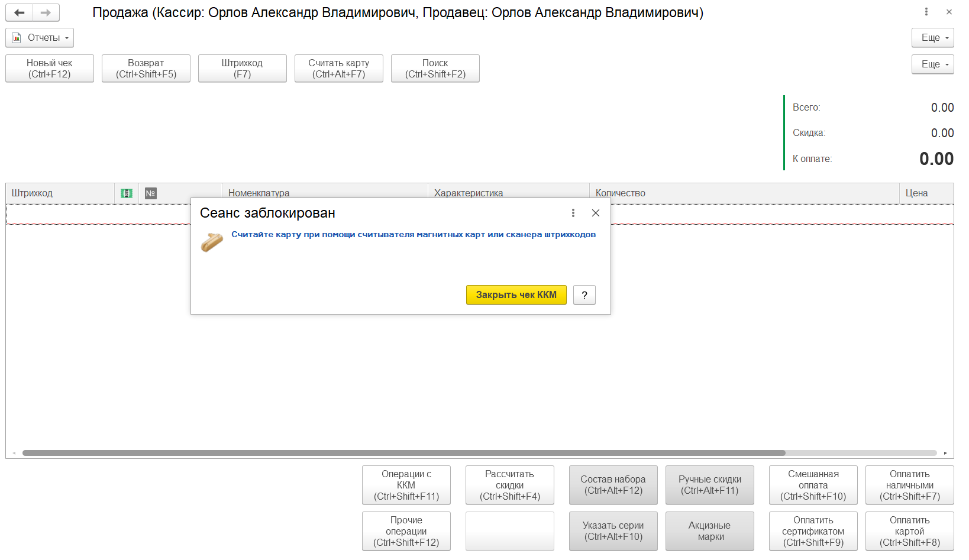Click the scrollbar right arrow
Viewport: 969px width, 560px height.
[x=945, y=453]
